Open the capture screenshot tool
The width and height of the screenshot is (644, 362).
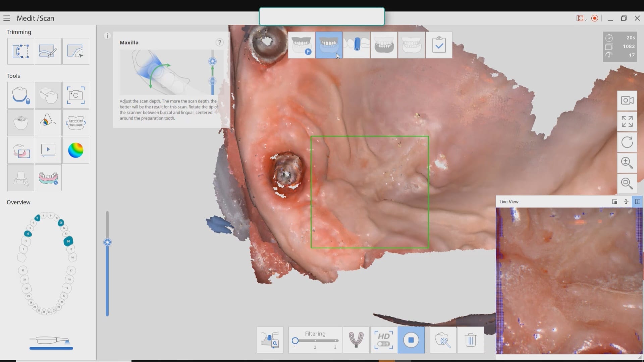pyautogui.click(x=75, y=95)
